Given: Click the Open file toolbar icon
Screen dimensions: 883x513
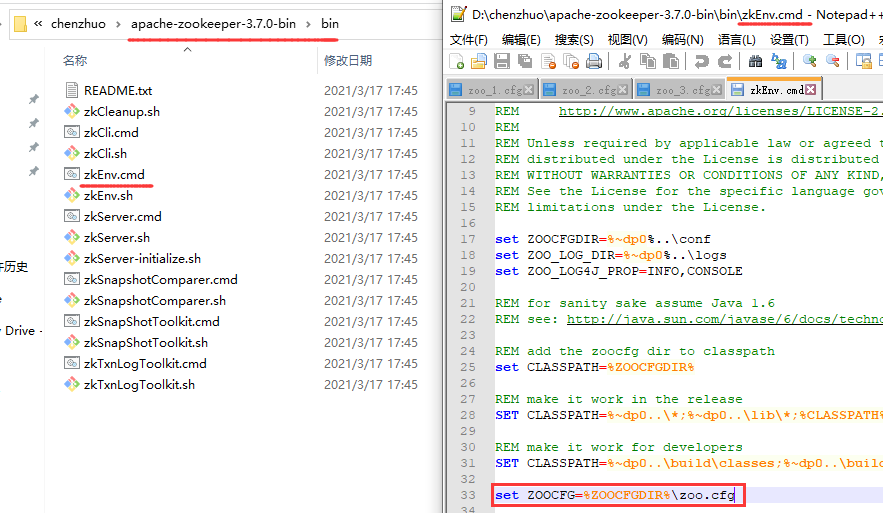Looking at the screenshot, I should [x=479, y=63].
